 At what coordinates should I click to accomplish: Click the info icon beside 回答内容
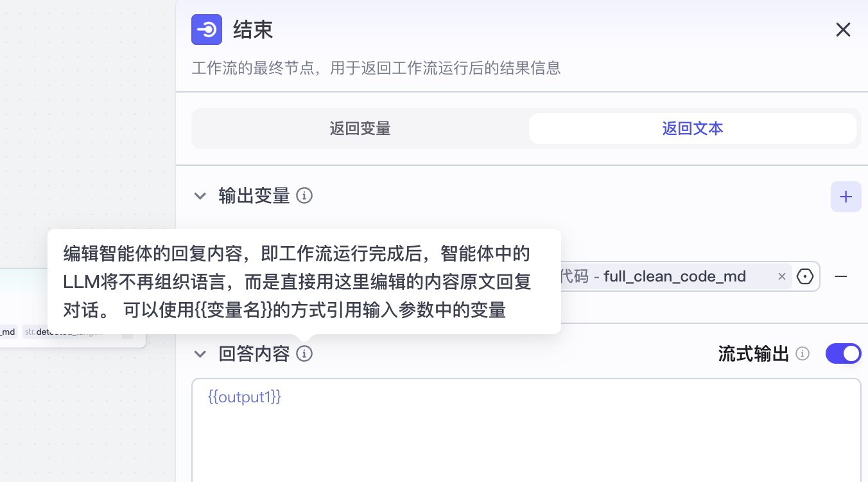tap(305, 354)
